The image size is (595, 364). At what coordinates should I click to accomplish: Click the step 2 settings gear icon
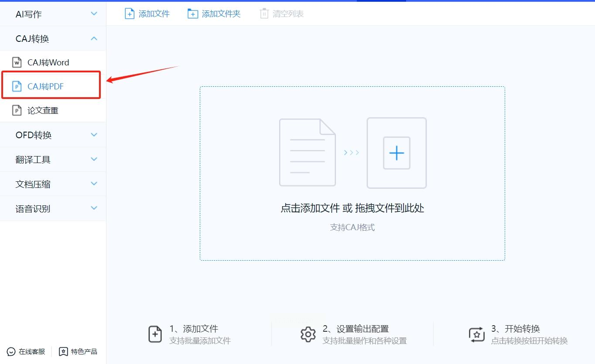308,334
